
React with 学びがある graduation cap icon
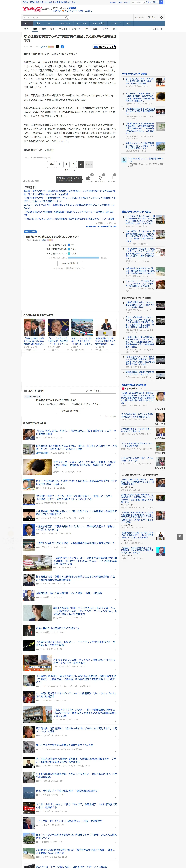click(x=89, y=178)
